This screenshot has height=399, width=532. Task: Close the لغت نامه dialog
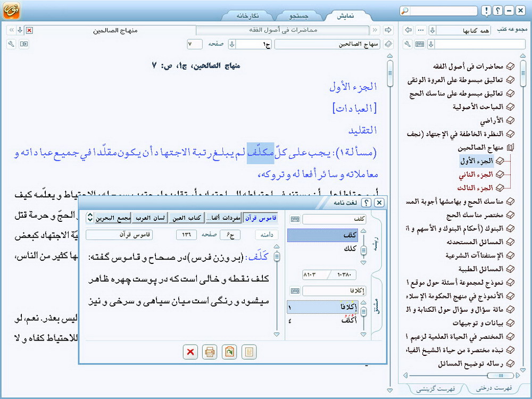[x=379, y=203]
